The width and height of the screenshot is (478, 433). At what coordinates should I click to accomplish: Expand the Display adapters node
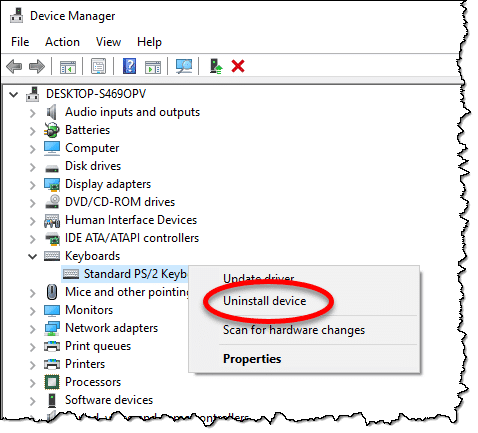pos(32,185)
